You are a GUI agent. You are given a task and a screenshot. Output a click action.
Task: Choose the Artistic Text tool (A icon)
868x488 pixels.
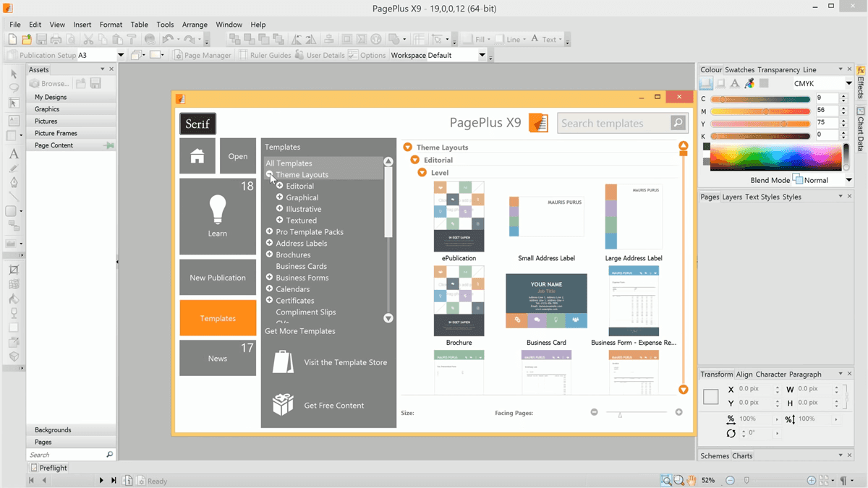14,154
